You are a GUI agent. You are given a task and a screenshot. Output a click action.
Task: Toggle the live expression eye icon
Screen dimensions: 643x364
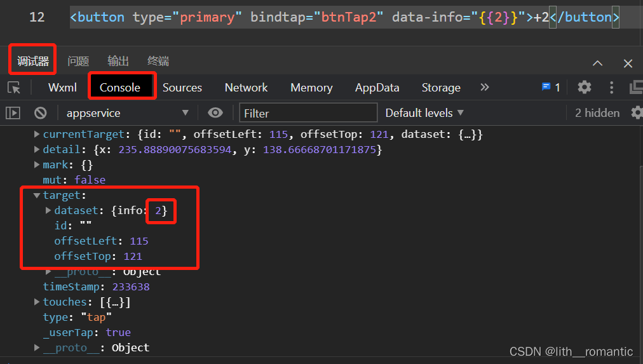pyautogui.click(x=215, y=112)
